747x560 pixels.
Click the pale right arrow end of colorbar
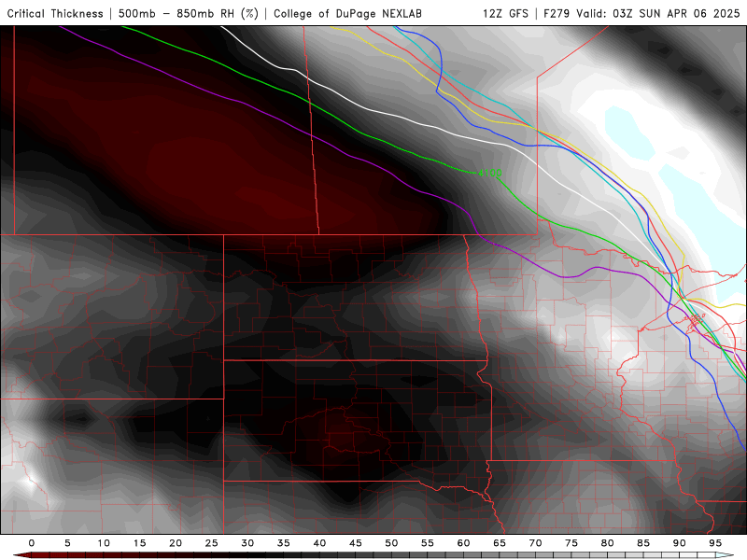coord(725,555)
